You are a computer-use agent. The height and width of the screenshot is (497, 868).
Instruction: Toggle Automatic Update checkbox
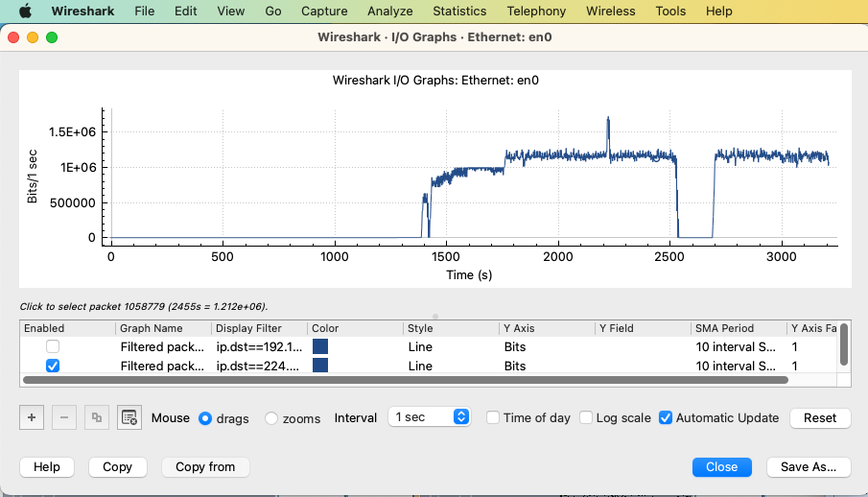pyautogui.click(x=666, y=417)
